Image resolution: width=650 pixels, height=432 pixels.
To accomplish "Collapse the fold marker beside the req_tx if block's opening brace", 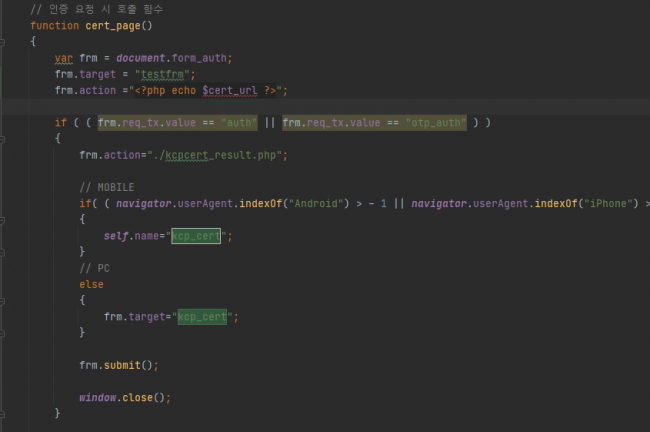I will tap(2, 139).
